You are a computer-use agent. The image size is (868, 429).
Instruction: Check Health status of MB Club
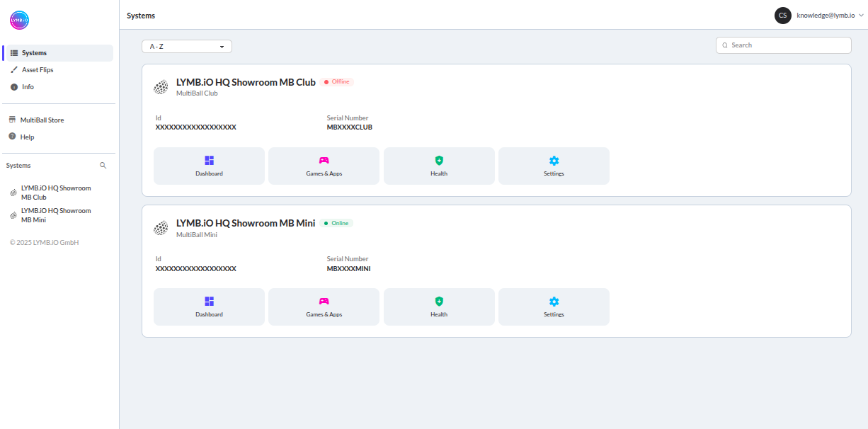(439, 166)
